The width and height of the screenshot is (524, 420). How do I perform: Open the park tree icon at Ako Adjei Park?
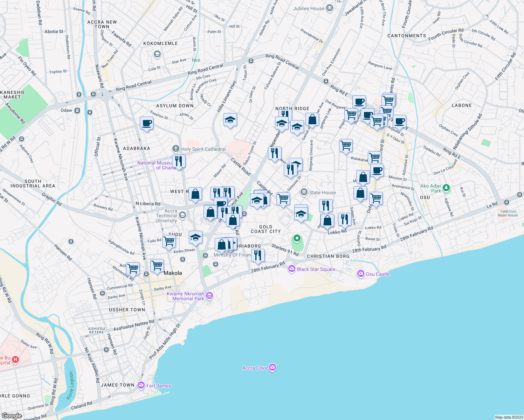point(446,188)
